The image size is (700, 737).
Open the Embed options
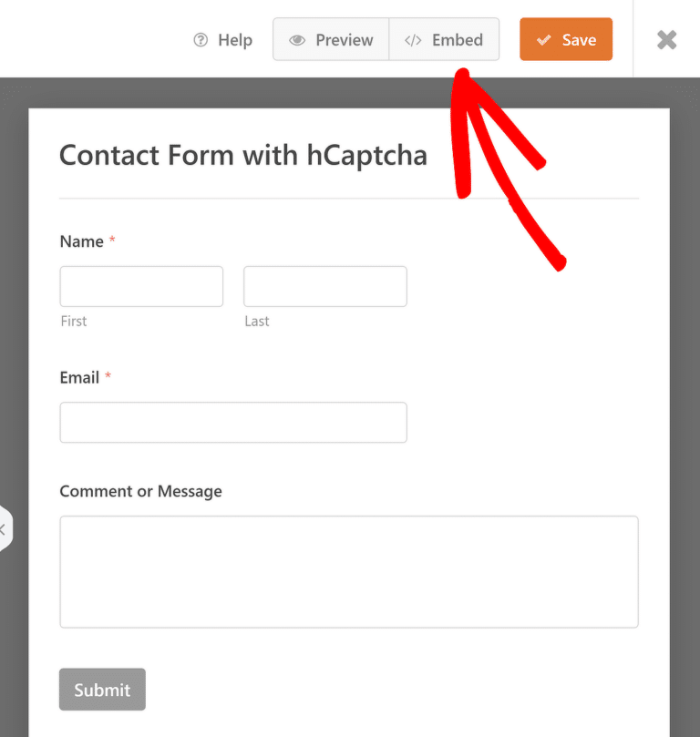point(445,39)
